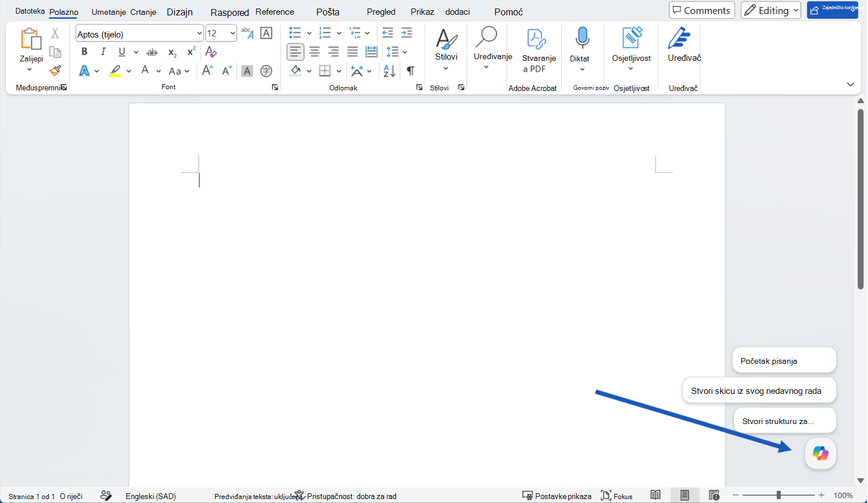Open Font dialog launcher
Viewport: 868px width, 503px height.
click(275, 88)
